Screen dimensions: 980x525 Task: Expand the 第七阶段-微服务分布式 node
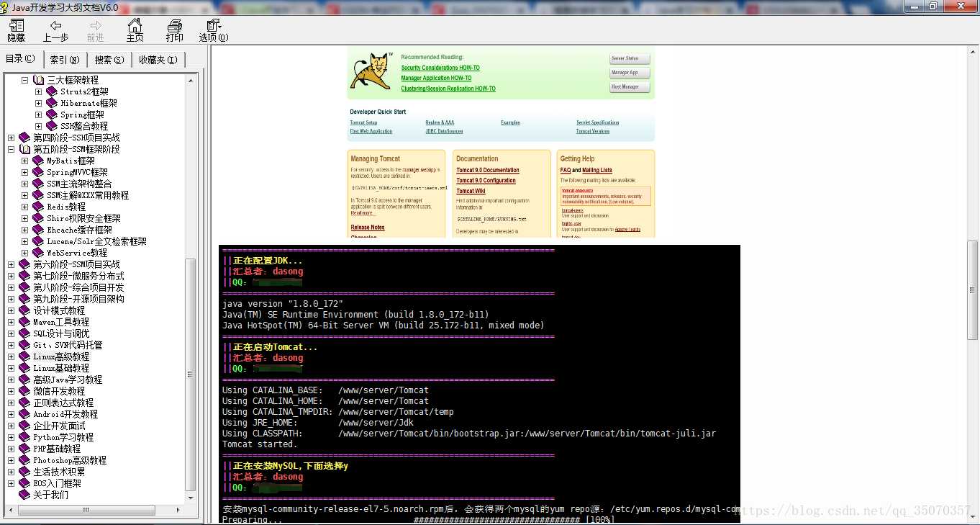pyautogui.click(x=11, y=276)
